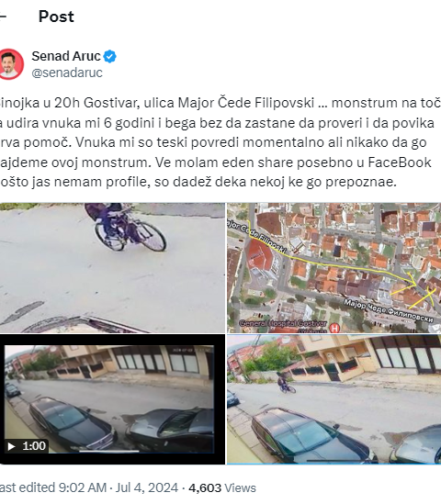Screen dimensions: 441x504
Task: Click the post text about Gostivar
Action: point(220,142)
